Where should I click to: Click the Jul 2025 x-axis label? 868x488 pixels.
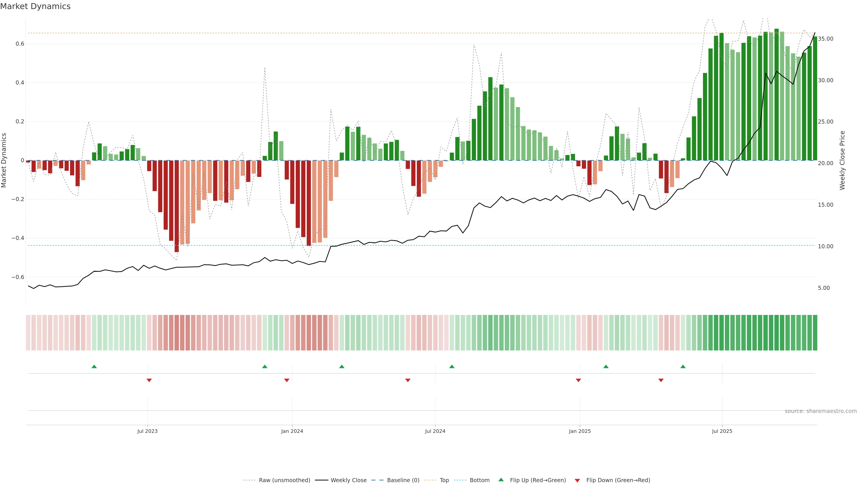pos(722,431)
